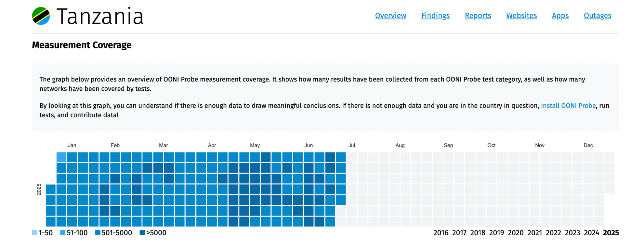Follow the install OONI Probe link
This screenshot has height=252, width=644.
click(x=568, y=106)
